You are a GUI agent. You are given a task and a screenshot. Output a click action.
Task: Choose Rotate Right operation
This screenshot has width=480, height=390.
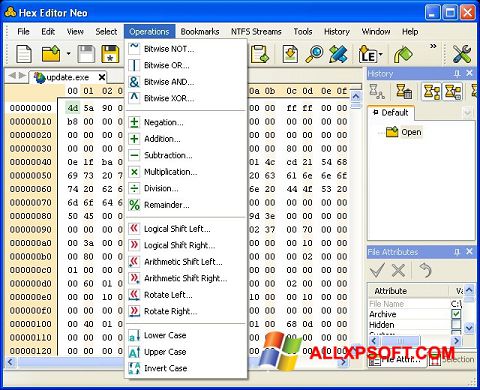[x=186, y=311]
